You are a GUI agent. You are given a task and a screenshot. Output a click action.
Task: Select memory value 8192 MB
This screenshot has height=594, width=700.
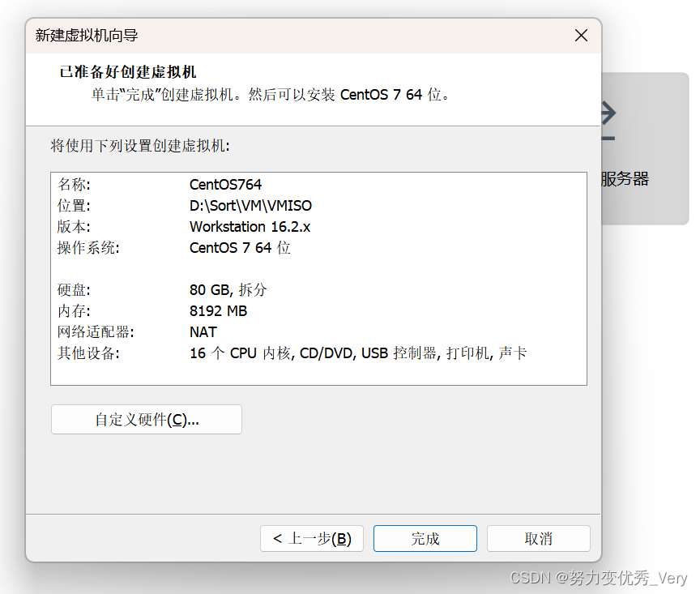click(x=218, y=311)
